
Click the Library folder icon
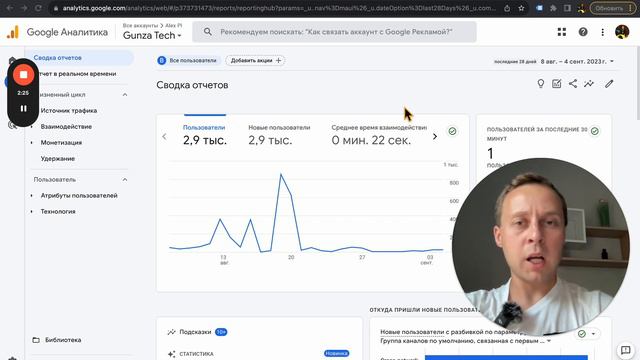pyautogui.click(x=36, y=340)
